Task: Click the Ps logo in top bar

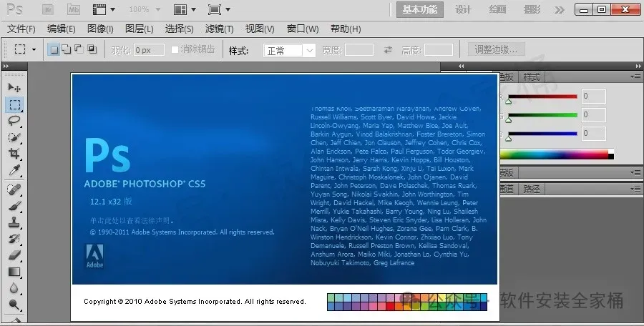Action: point(15,9)
